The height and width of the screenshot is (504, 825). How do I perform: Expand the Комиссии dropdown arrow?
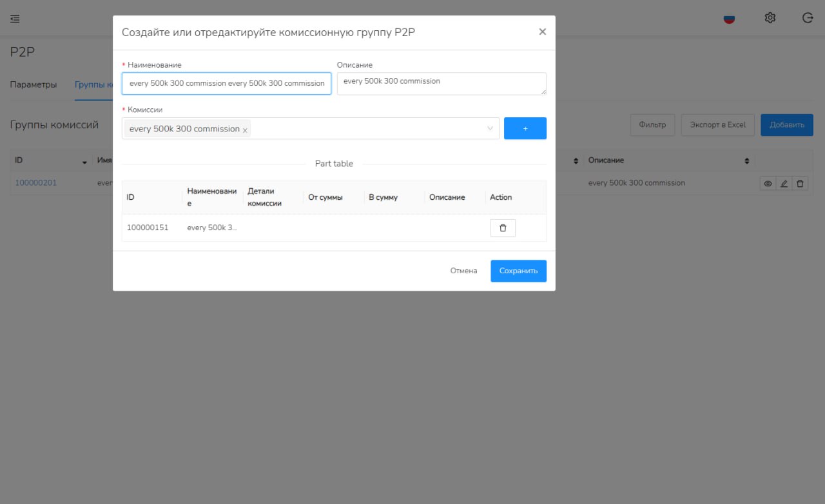[490, 128]
